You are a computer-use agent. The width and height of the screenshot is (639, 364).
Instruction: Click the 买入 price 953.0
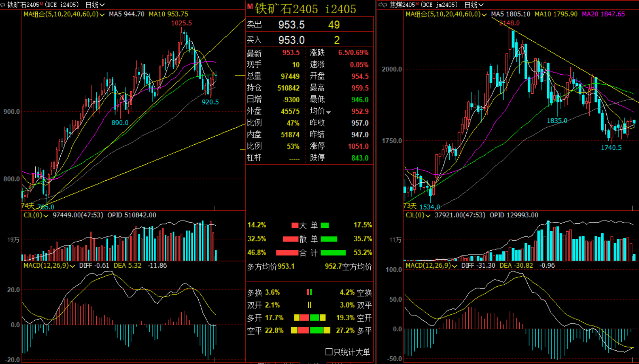[291, 40]
